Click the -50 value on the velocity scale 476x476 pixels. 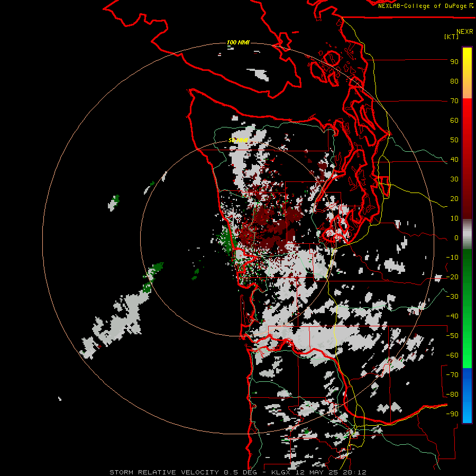452,336
